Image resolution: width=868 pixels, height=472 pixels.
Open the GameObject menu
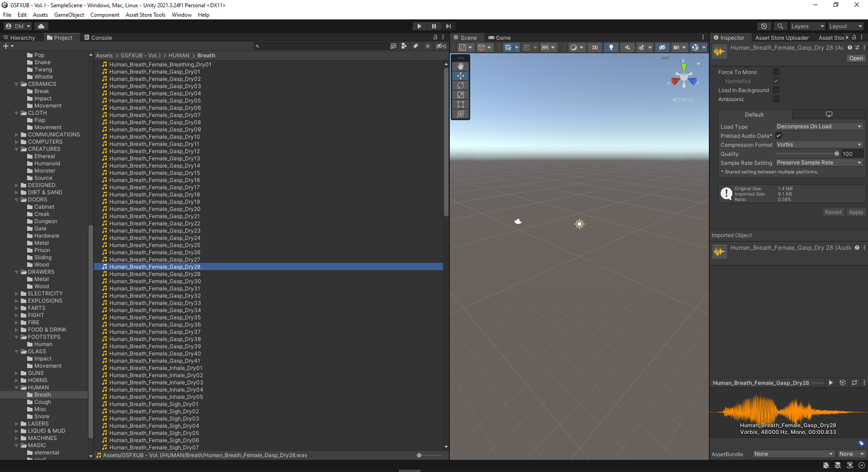point(69,15)
